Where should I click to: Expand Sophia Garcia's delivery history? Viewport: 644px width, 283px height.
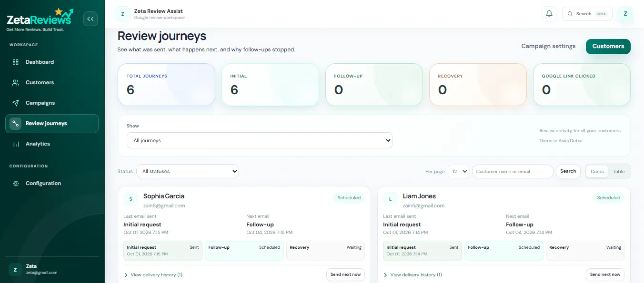[153, 275]
